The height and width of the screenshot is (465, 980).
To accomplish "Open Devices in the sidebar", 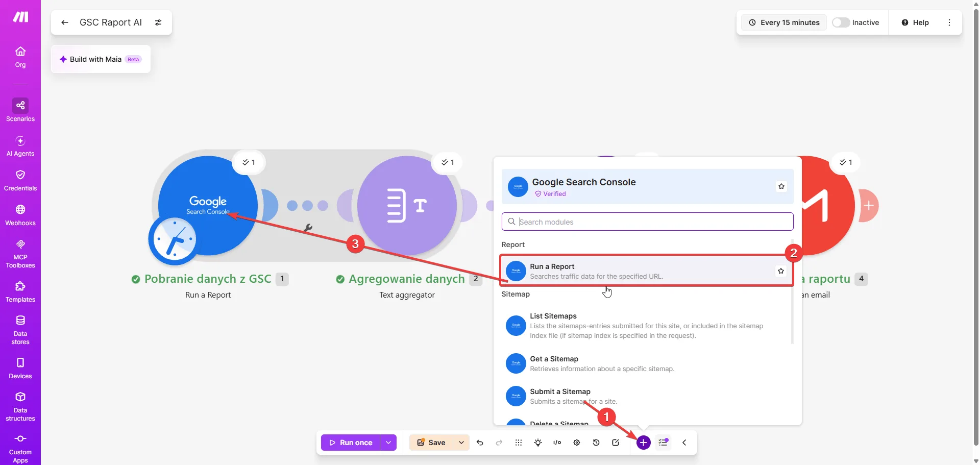I will point(20,369).
